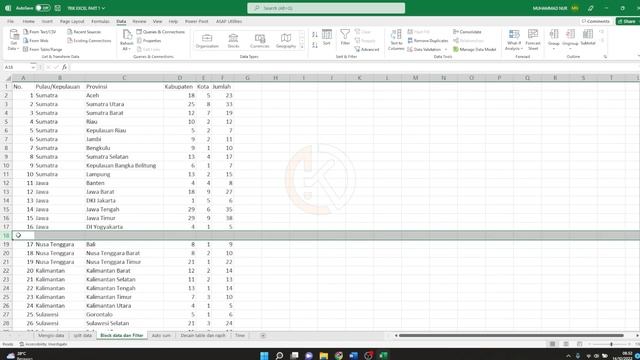Viewport: 640px width, 360px height.
Task: Open Outline dialog launcher
Action: (605, 57)
